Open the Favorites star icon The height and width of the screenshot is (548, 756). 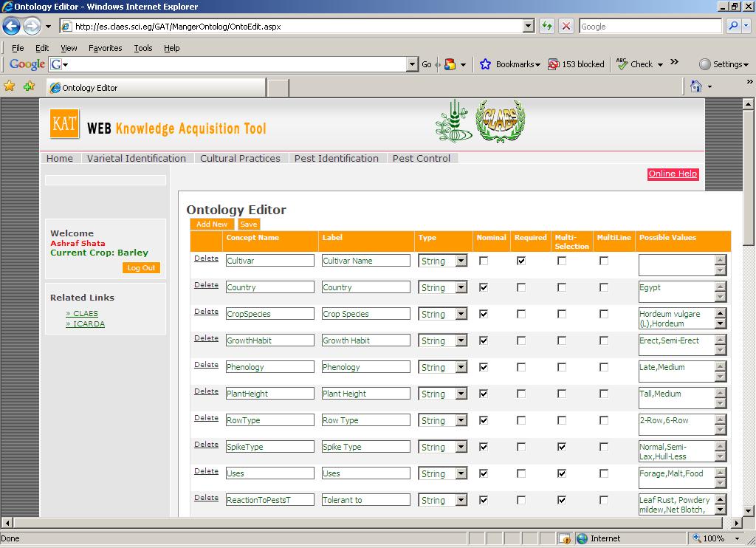tap(10, 86)
